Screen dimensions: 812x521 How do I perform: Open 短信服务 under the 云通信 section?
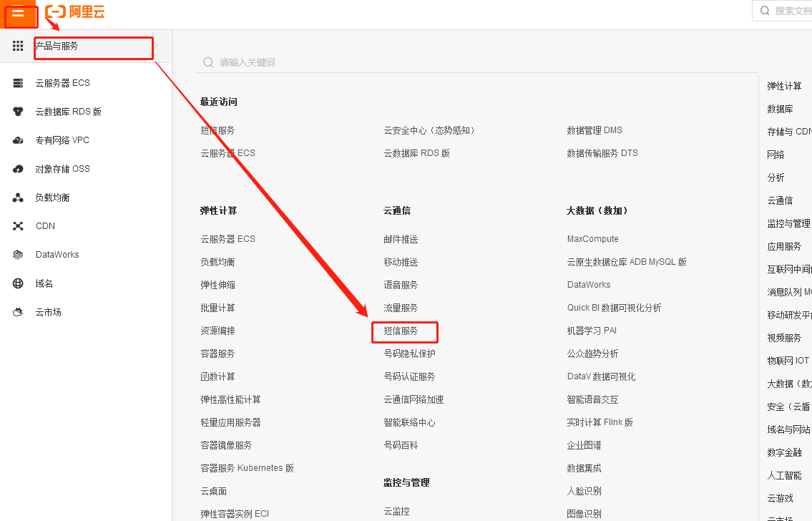coord(401,331)
